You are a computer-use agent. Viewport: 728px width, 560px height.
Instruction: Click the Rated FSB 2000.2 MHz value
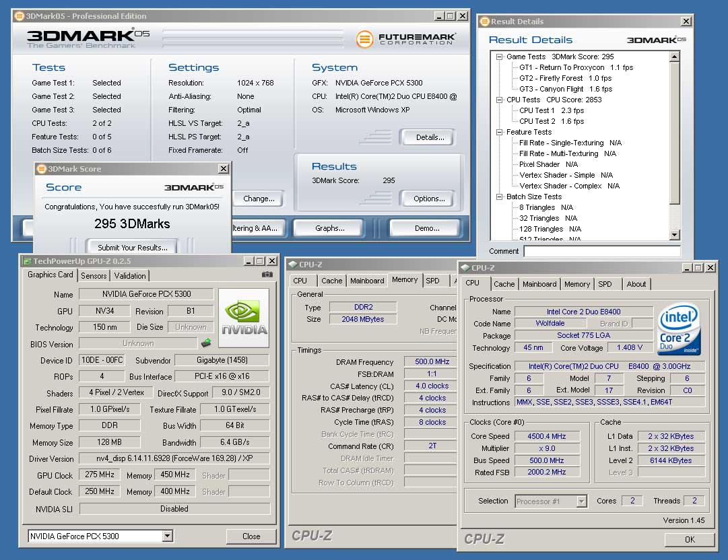click(x=546, y=472)
